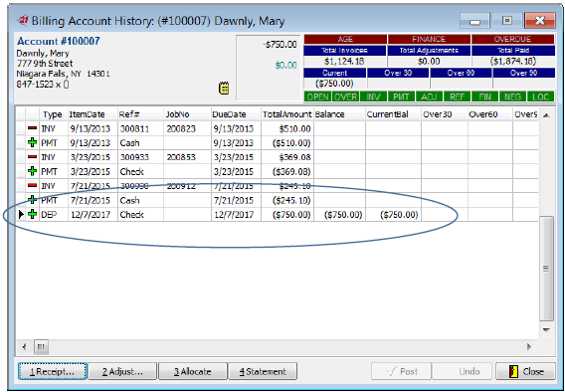Click the vertical scrollbar up arrow

[546, 115]
